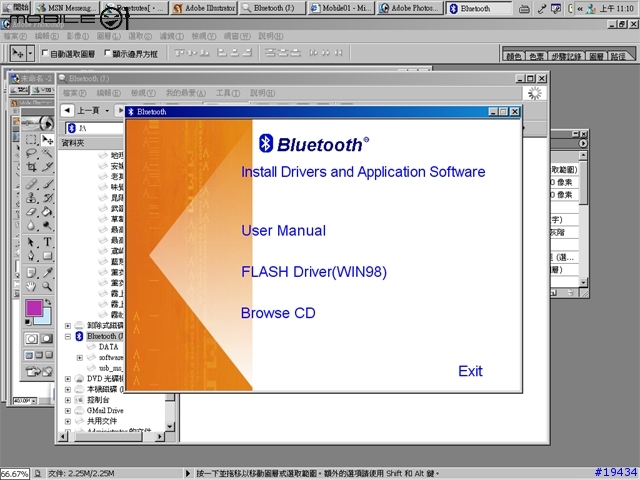The height and width of the screenshot is (480, 640).
Task: Click Browse CD link
Action: (x=278, y=313)
